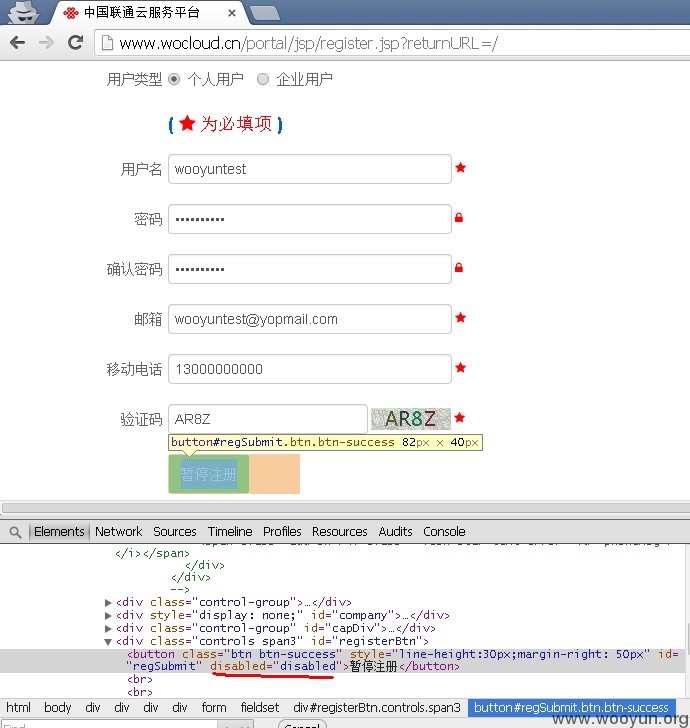
Task: Expand the first control-group div node
Action: tap(108, 603)
